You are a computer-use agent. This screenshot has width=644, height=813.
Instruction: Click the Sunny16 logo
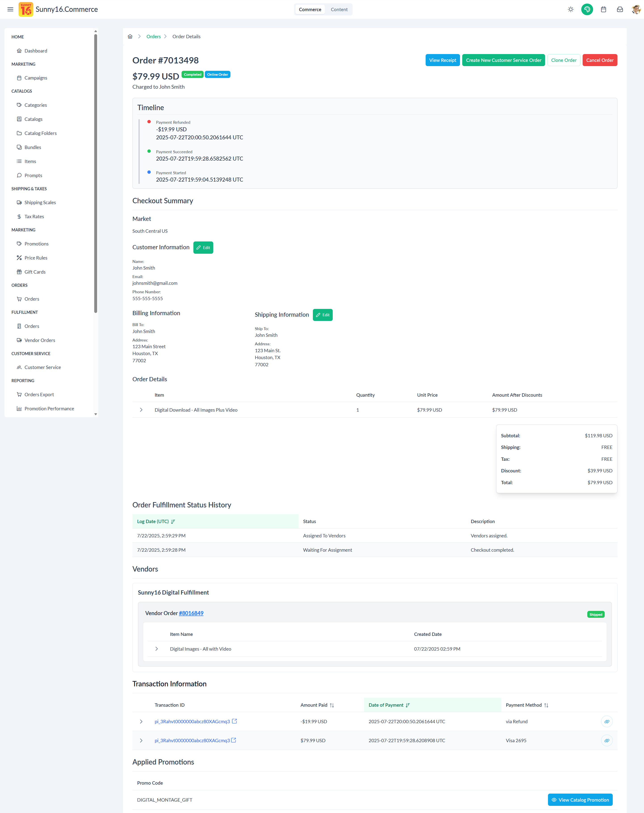tap(26, 9)
